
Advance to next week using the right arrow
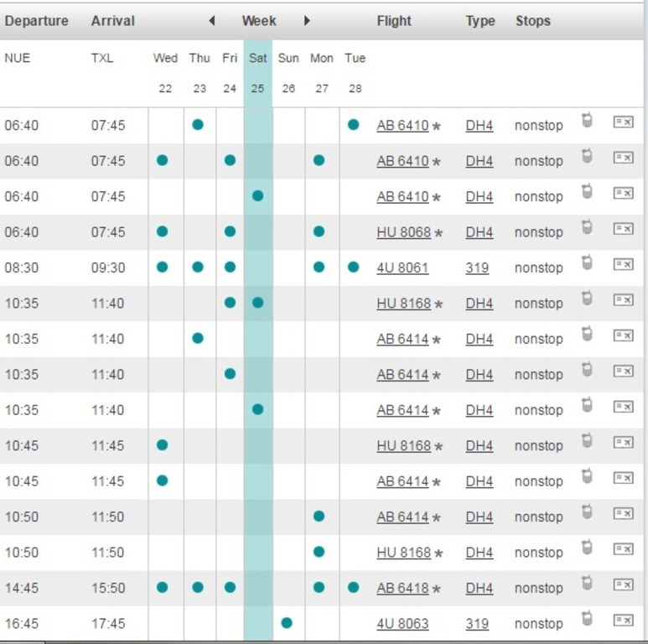(x=307, y=21)
